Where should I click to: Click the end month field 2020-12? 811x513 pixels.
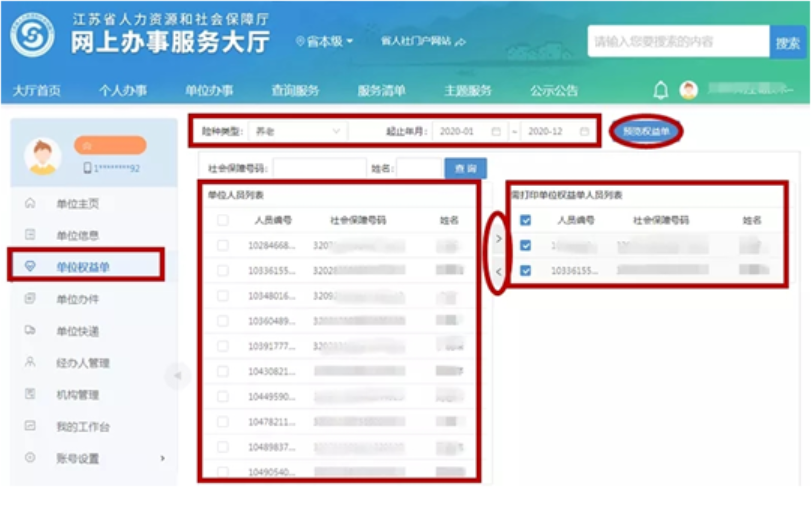point(558,131)
